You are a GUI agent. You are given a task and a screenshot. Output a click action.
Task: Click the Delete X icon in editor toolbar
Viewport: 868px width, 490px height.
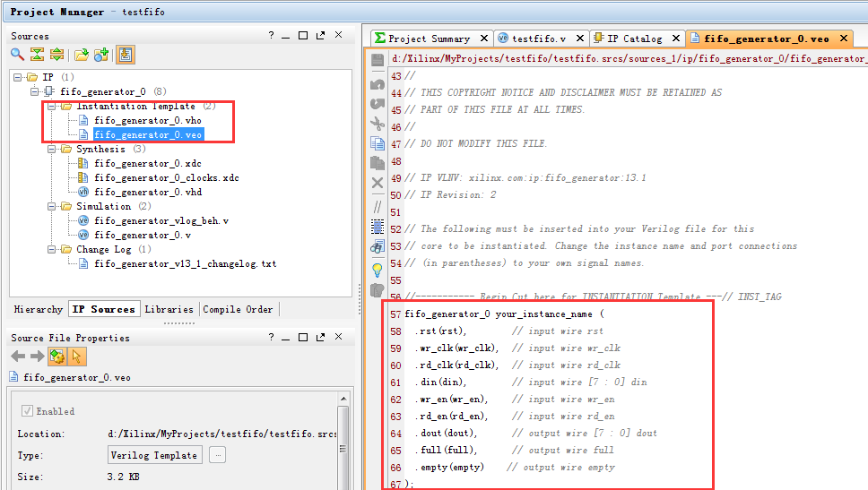378,183
